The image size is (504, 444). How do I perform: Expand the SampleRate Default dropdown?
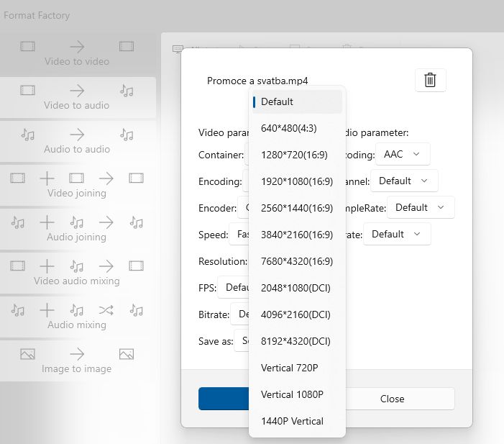pyautogui.click(x=421, y=207)
